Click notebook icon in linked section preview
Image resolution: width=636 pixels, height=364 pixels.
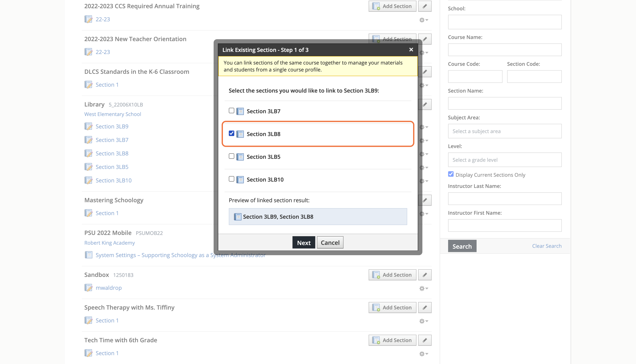[x=237, y=217]
